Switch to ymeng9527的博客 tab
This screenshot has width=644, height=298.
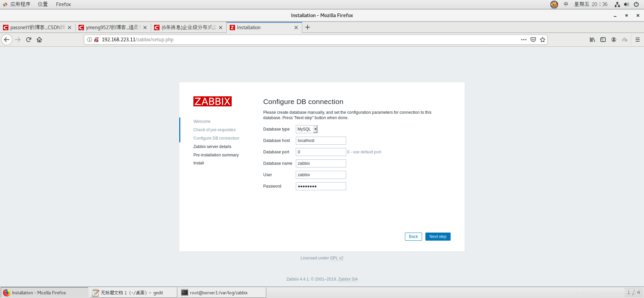click(x=113, y=28)
